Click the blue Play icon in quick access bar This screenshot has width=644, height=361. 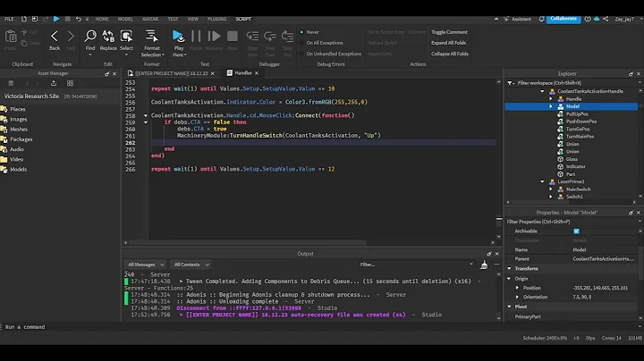point(56,19)
